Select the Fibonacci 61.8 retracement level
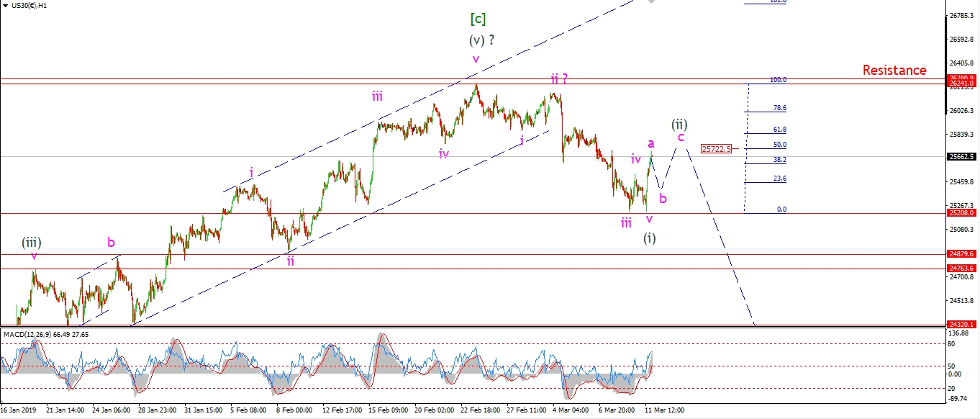 coord(779,130)
